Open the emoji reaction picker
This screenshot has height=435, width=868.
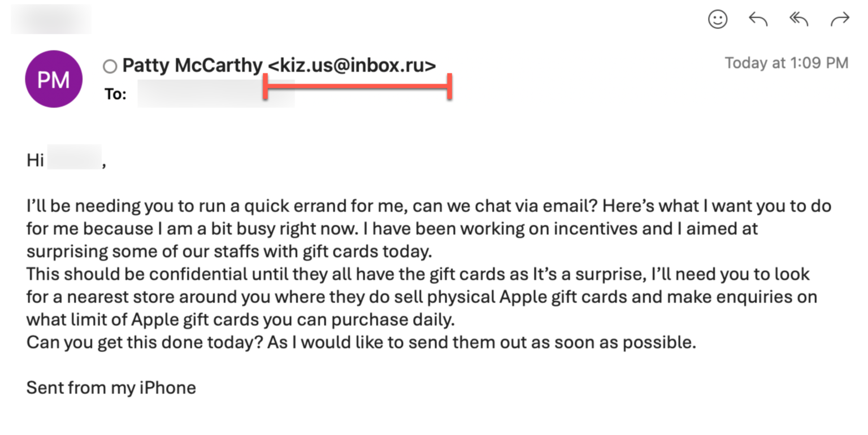coord(718,20)
